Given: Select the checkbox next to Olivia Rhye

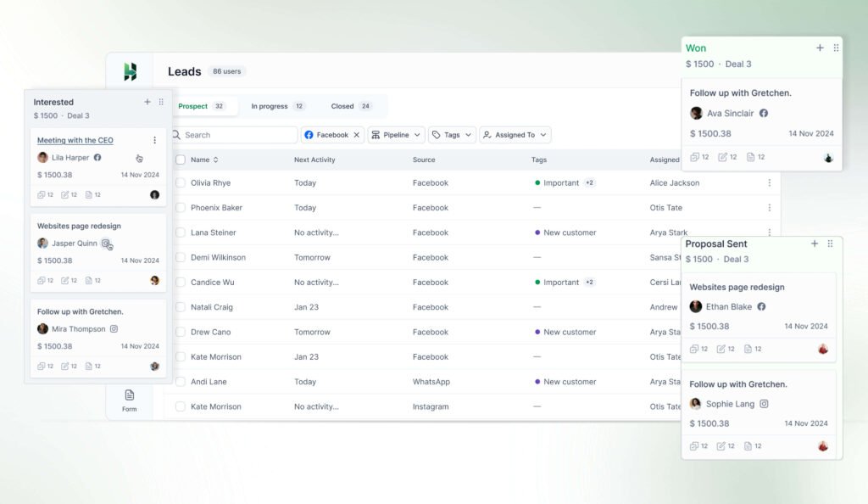Looking at the screenshot, I should coord(180,182).
